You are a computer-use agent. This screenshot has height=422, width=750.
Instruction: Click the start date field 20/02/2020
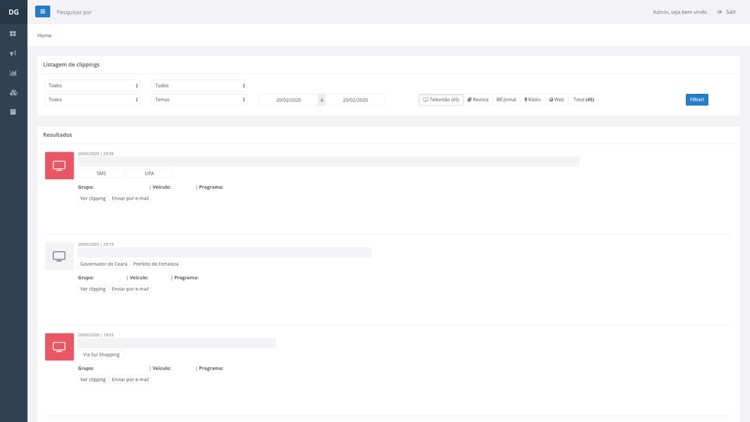click(288, 100)
